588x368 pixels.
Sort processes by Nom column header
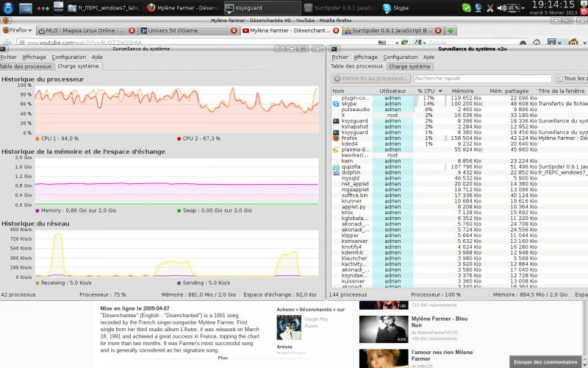pos(351,91)
